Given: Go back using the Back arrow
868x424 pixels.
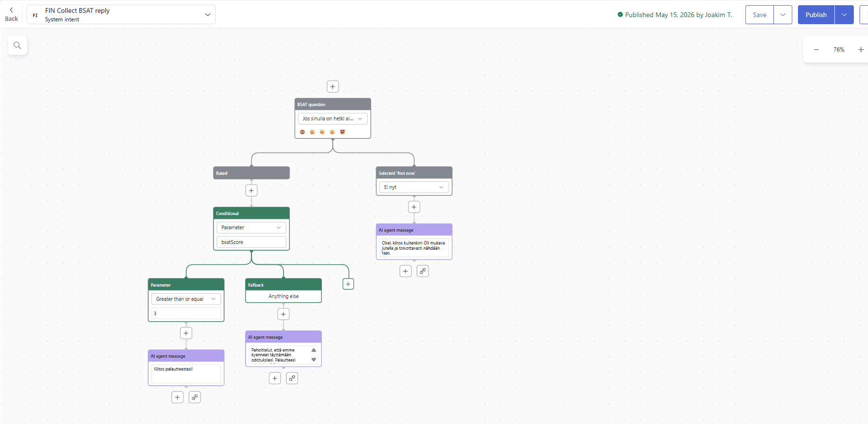Looking at the screenshot, I should pyautogui.click(x=11, y=14).
